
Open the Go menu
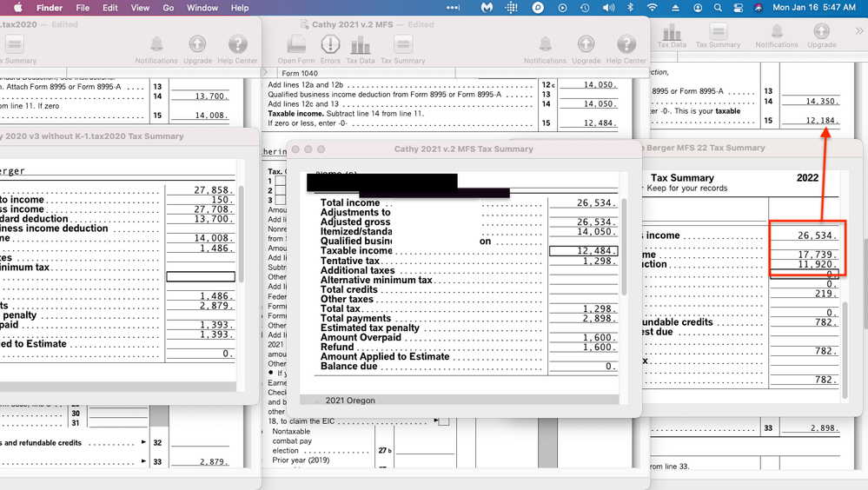pos(169,8)
